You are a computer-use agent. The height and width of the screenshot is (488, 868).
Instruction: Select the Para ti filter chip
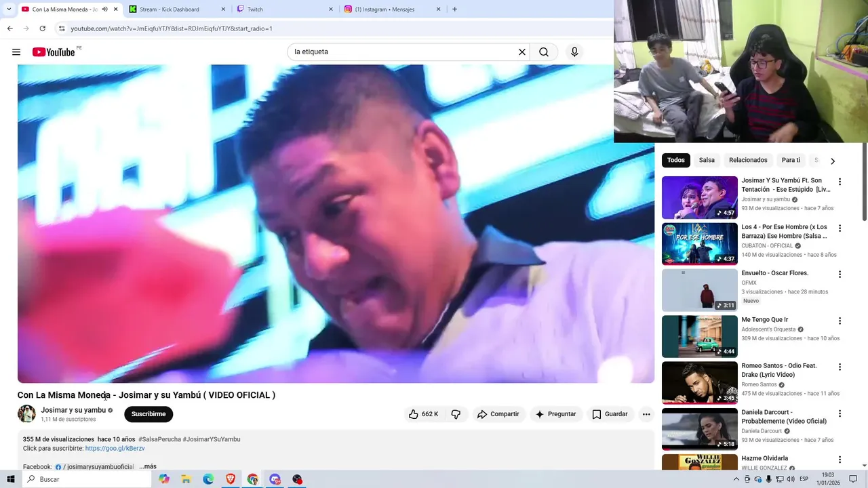click(x=791, y=161)
